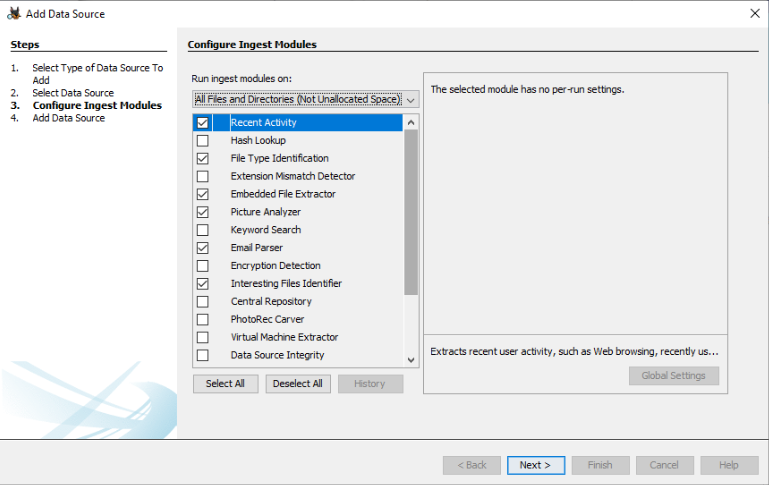This screenshot has height=485, width=769.
Task: Enable the Hash Lookup module checkbox
Action: pos(203,141)
